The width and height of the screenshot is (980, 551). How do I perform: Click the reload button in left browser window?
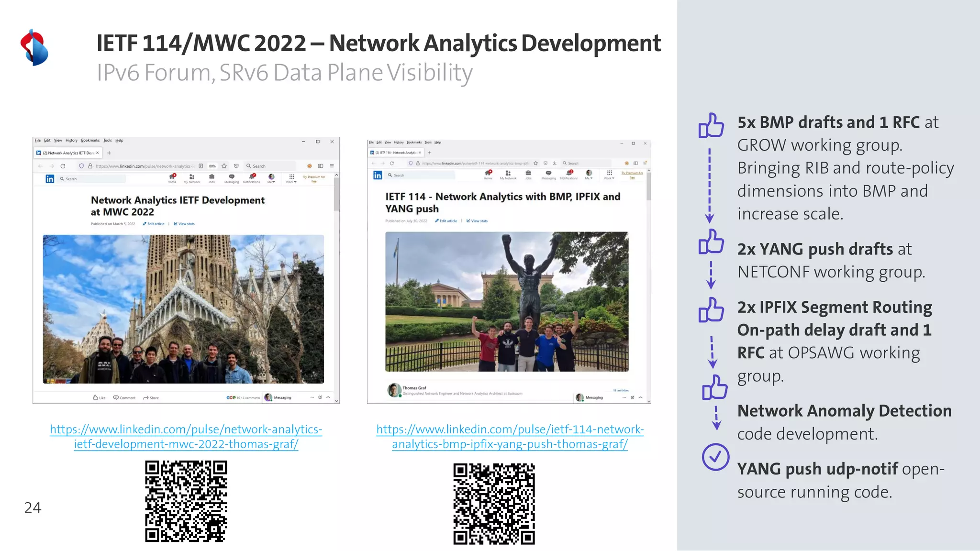click(x=63, y=166)
